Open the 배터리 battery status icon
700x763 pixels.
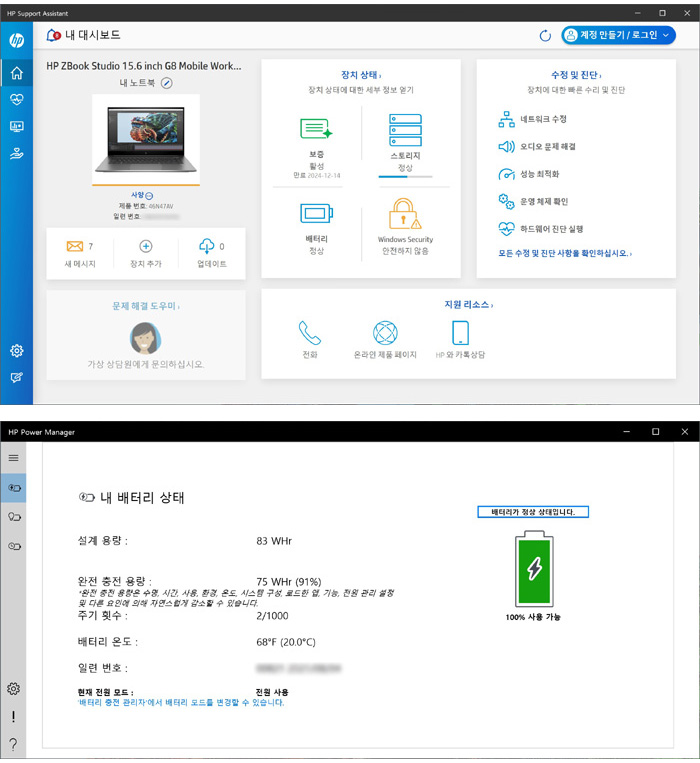pos(316,213)
